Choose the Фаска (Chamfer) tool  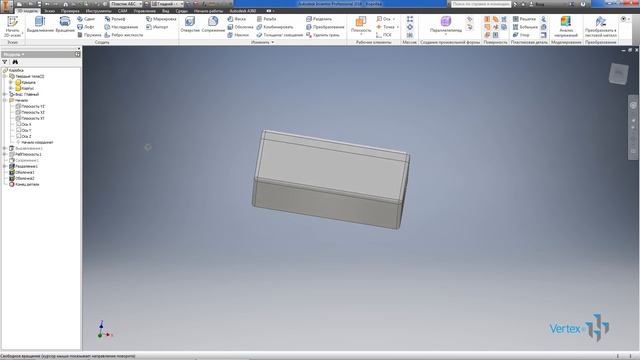tap(237, 19)
